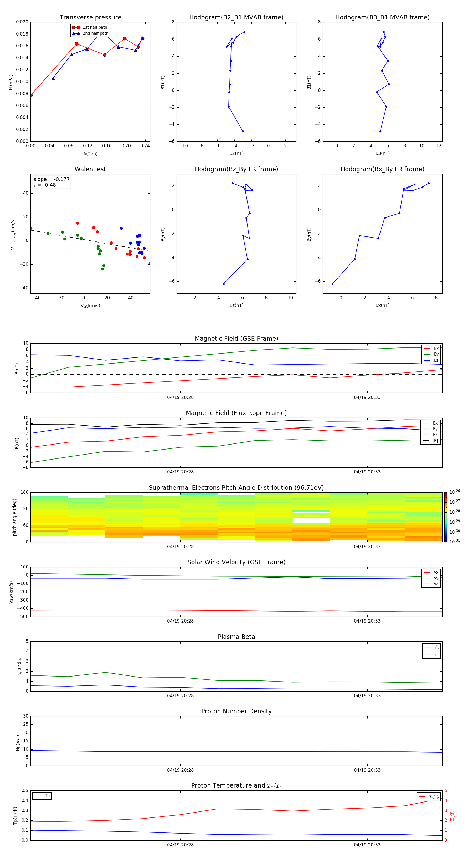Click '04/19 20:33' under Proton Temperature panel
Viewport: 473px width, 868px height.
click(367, 845)
